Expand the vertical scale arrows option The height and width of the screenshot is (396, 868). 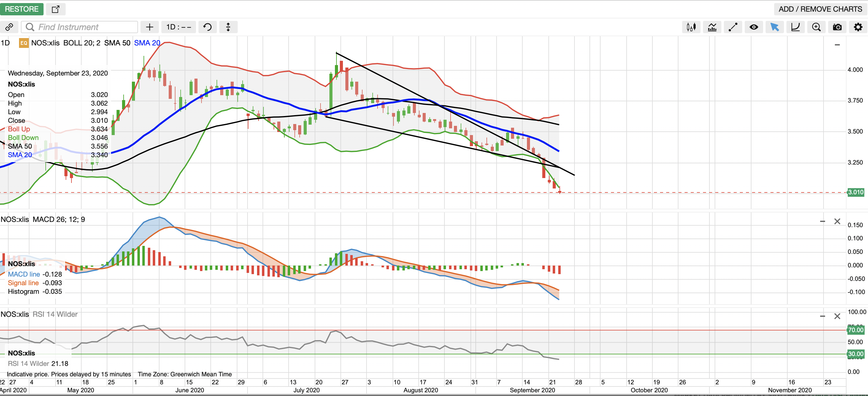(x=228, y=27)
